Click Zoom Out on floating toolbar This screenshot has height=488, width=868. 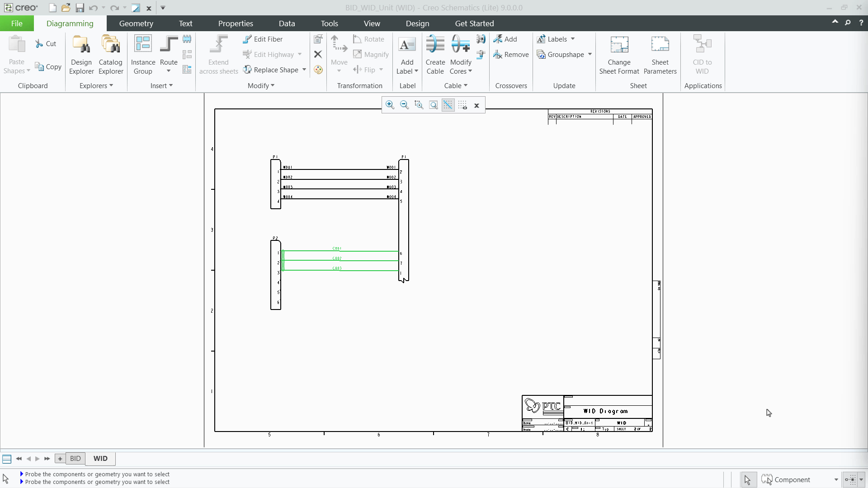tap(404, 105)
